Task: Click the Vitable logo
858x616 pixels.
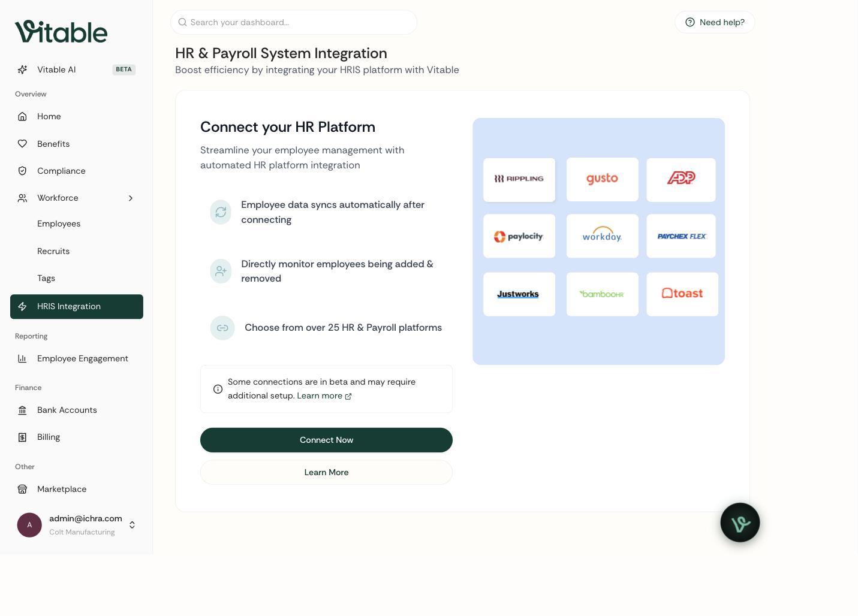Action: 61,32
